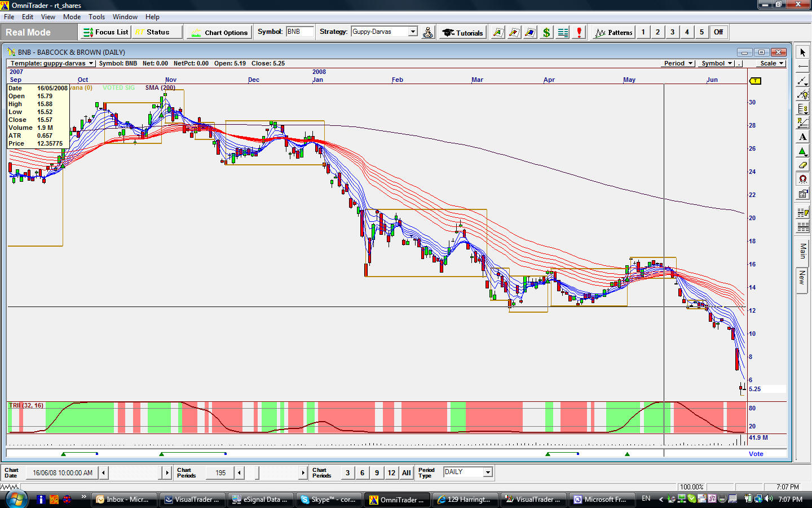
Task: Select pattern level 1 button
Action: 643,32
